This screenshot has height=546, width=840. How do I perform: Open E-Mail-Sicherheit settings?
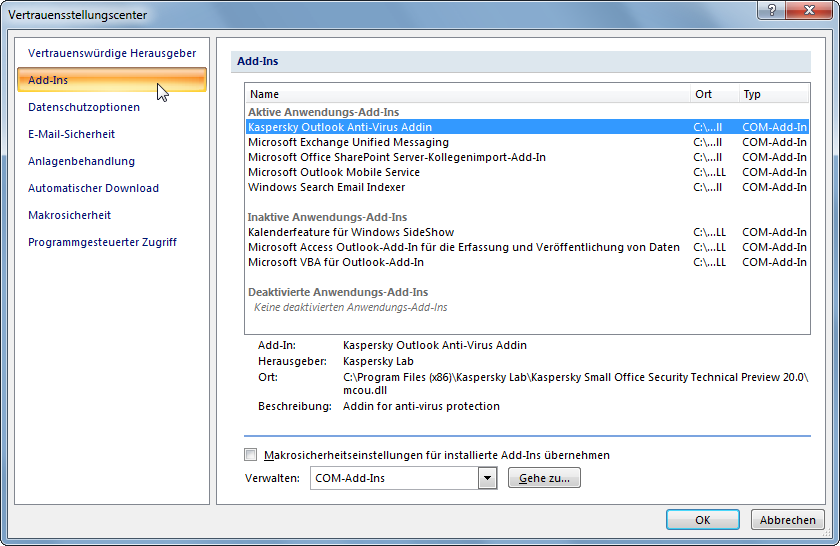click(72, 134)
